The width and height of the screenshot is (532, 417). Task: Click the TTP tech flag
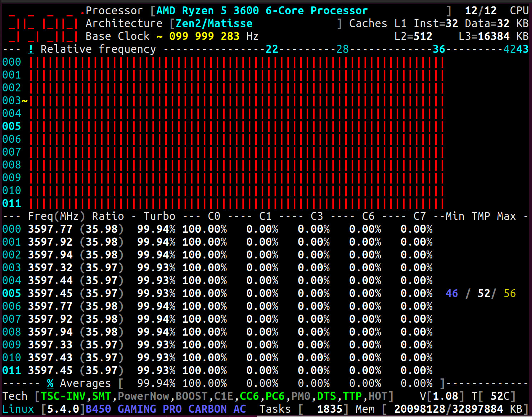coord(352,396)
